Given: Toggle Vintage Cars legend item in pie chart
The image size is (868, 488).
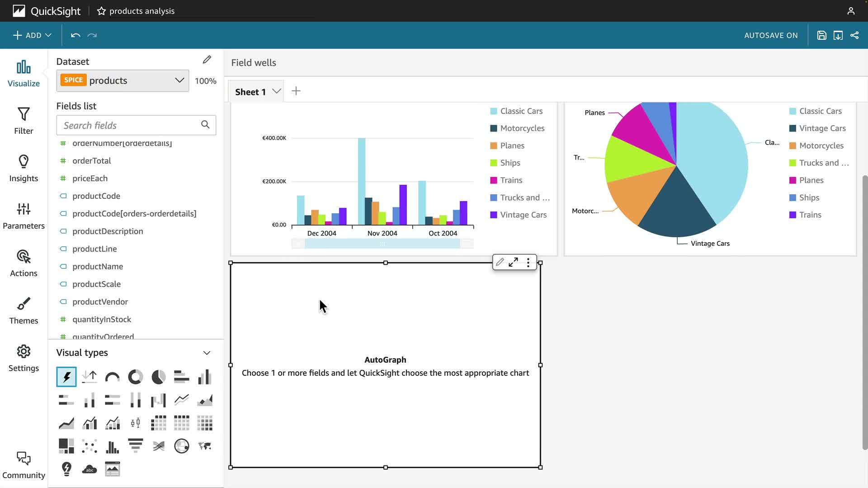Looking at the screenshot, I should pos(822,128).
